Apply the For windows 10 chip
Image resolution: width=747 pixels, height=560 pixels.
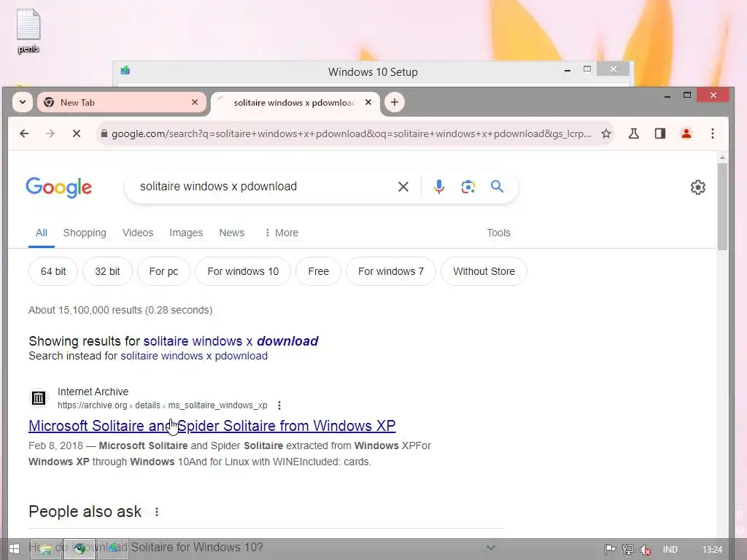point(243,271)
